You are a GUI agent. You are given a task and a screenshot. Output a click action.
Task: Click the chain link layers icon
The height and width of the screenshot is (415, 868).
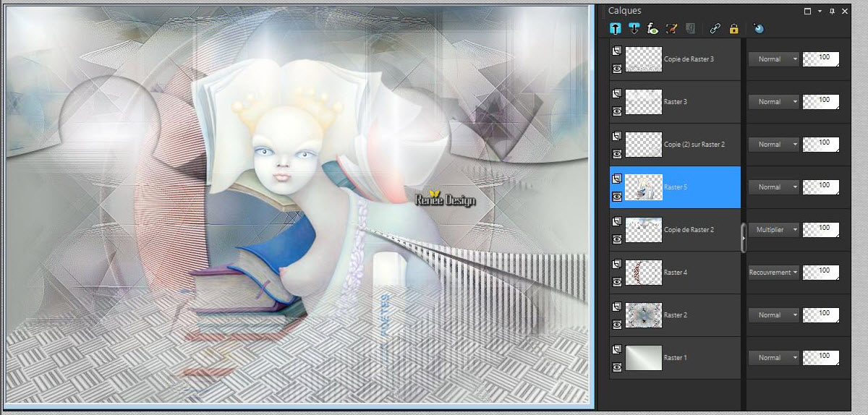coord(715,29)
